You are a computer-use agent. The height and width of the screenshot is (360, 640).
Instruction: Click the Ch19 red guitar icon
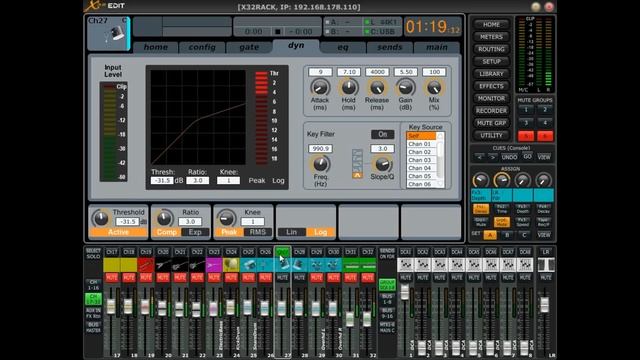146,265
